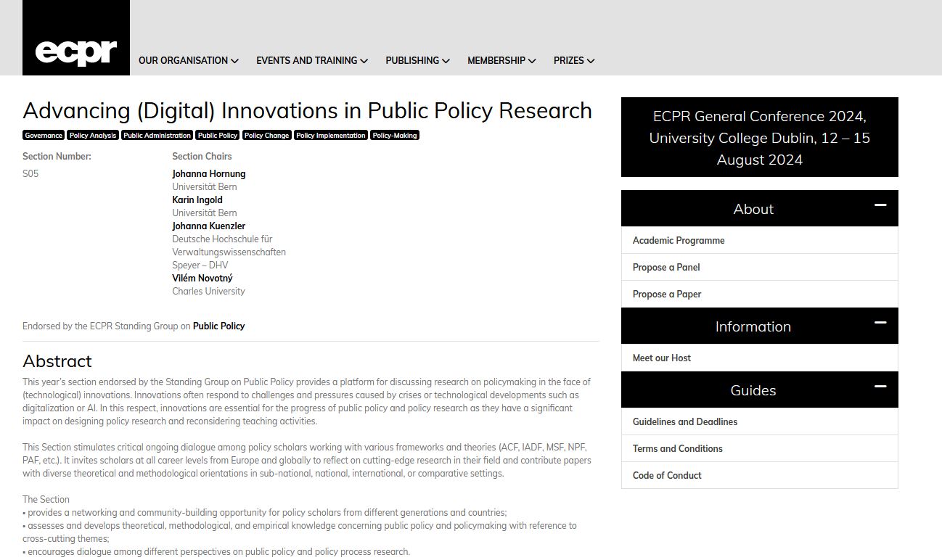Open the Publishing menu
Viewport: 942px width, 560px height.
(x=417, y=61)
